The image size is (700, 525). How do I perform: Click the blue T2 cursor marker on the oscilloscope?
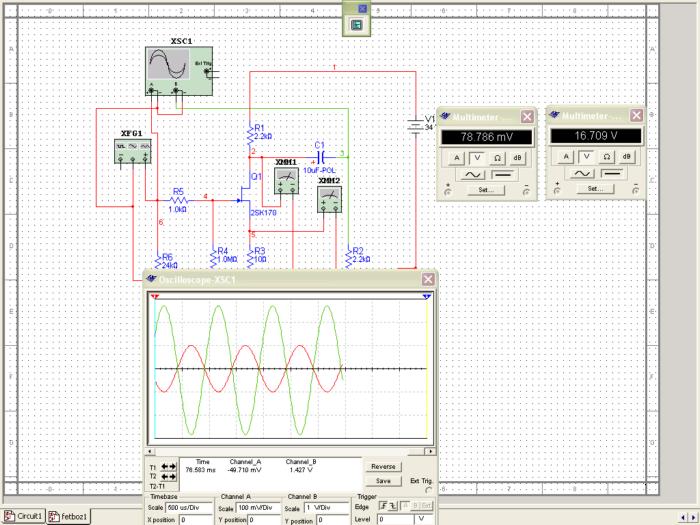427,297
